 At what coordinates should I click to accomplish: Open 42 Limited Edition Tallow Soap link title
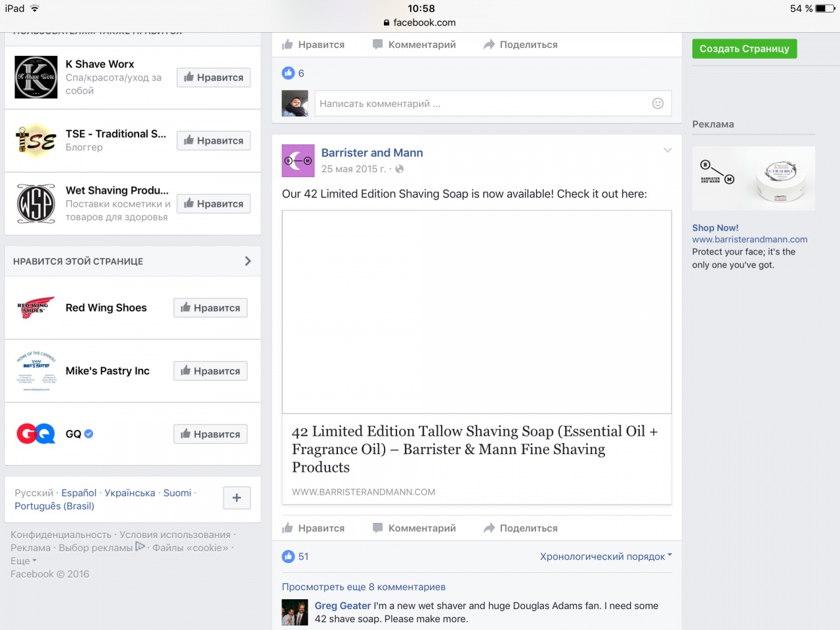[475, 450]
